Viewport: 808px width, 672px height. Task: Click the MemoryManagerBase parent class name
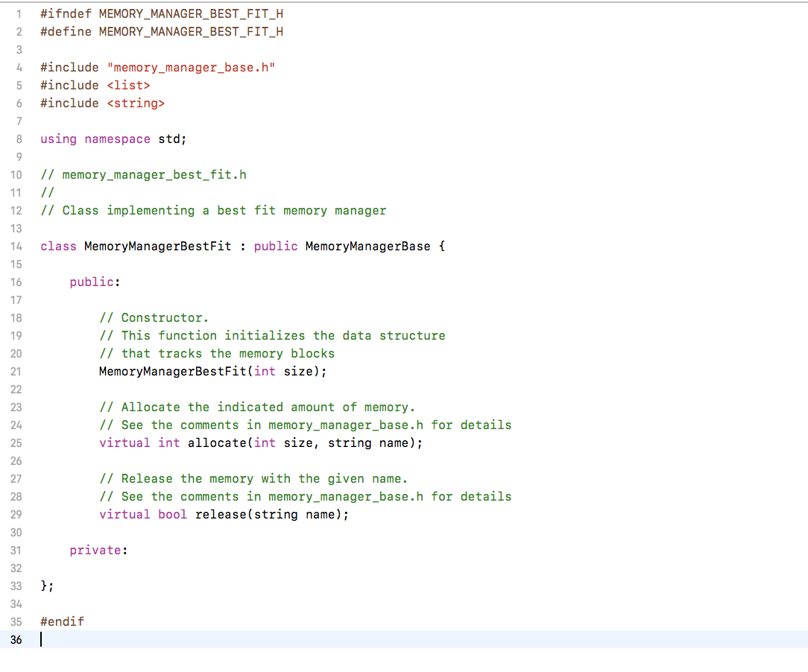367,246
